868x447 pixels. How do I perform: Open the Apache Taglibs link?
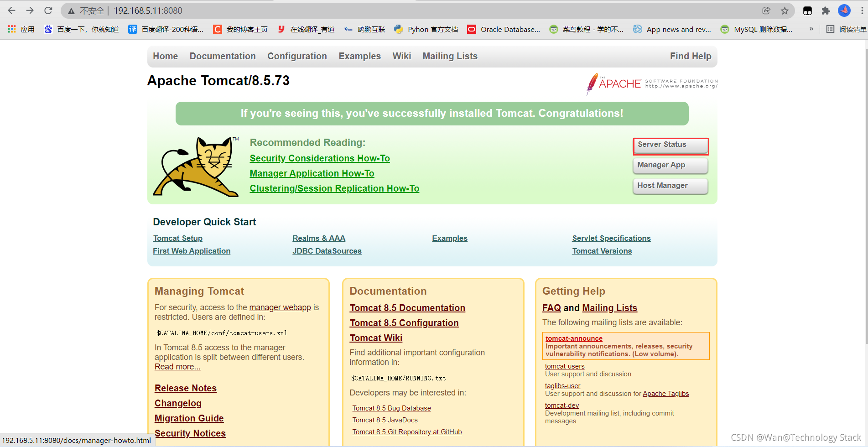665,394
